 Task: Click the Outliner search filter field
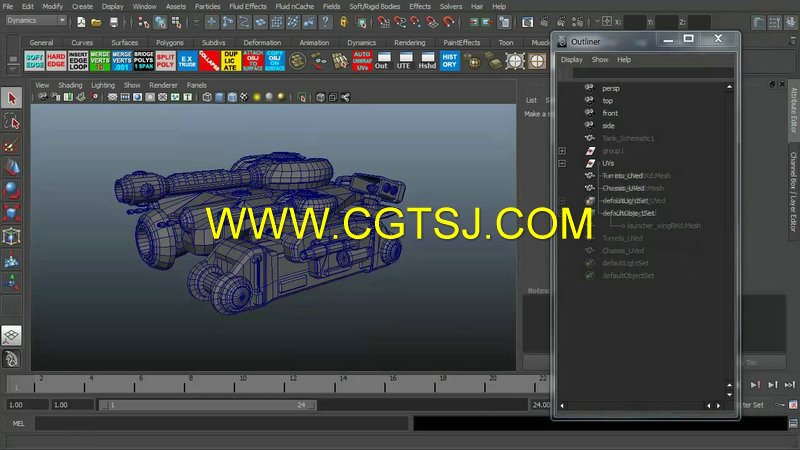653,73
